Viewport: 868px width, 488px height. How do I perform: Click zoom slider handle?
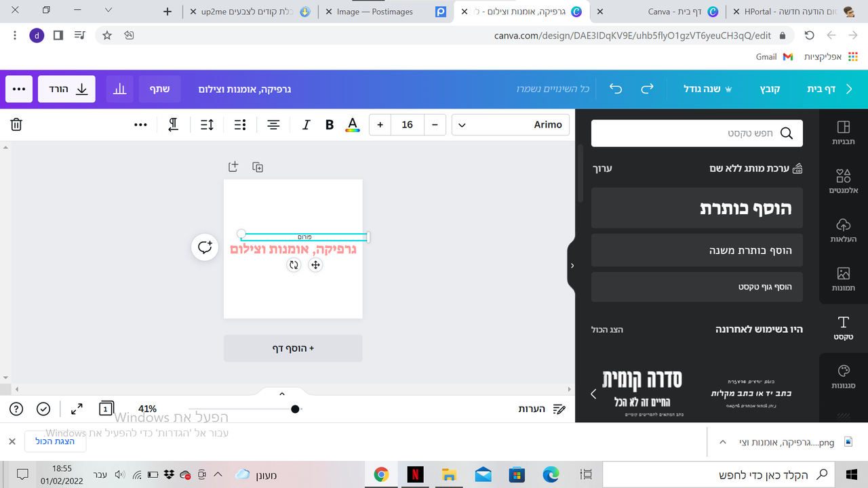coord(295,409)
